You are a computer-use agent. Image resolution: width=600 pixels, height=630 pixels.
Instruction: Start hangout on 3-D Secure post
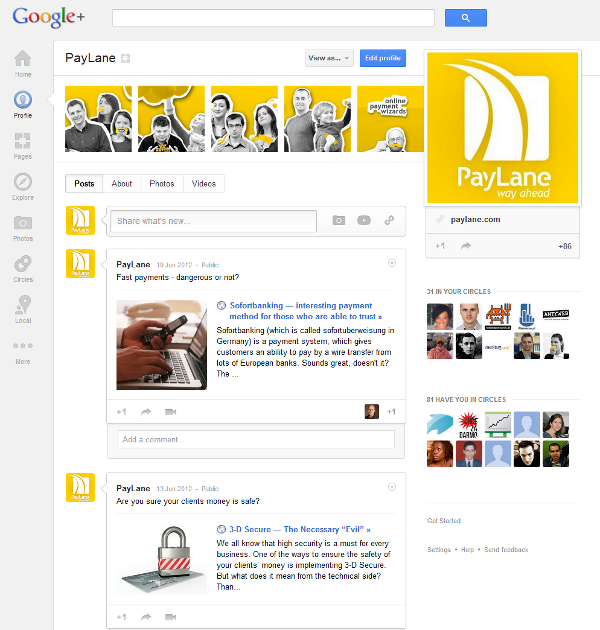[170, 617]
